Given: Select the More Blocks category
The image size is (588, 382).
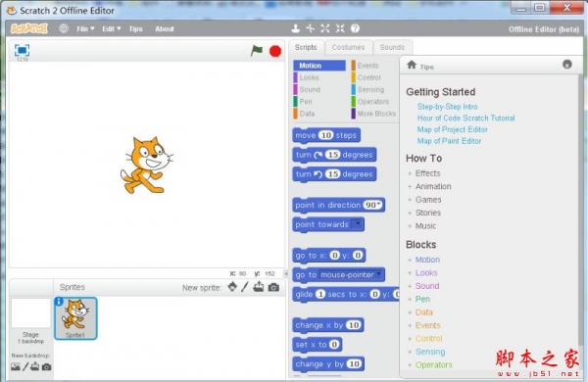Looking at the screenshot, I should tap(374, 114).
